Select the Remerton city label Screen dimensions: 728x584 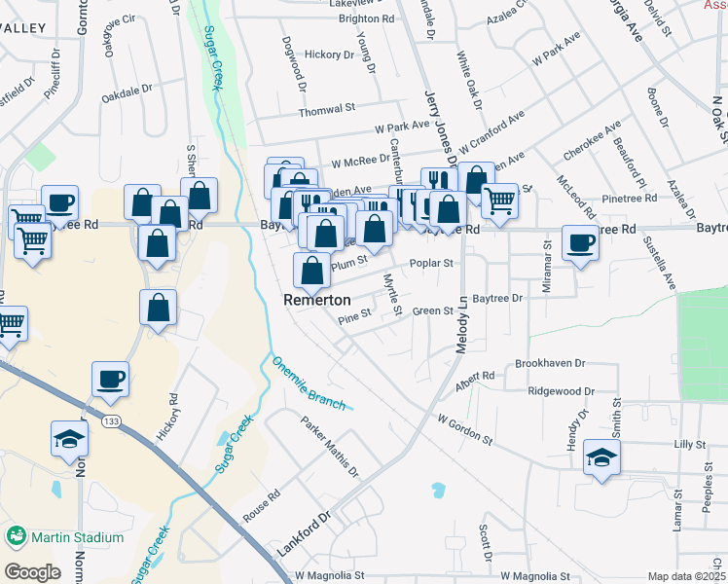tap(316, 301)
